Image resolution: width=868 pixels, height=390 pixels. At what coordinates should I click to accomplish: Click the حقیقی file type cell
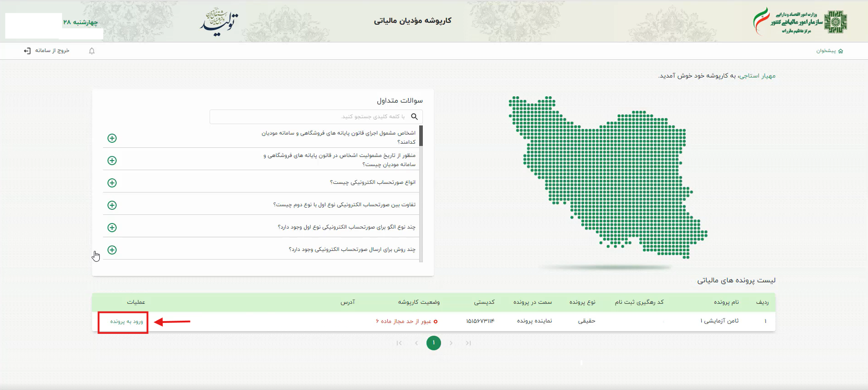tap(586, 321)
